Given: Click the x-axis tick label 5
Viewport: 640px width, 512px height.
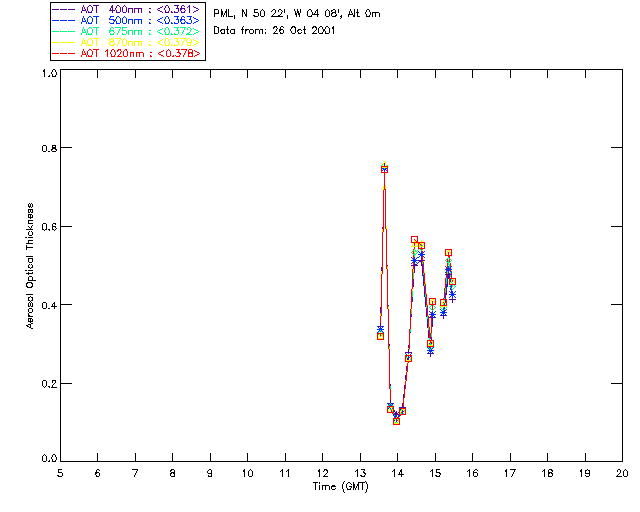Looking at the screenshot, I should click(x=60, y=473).
